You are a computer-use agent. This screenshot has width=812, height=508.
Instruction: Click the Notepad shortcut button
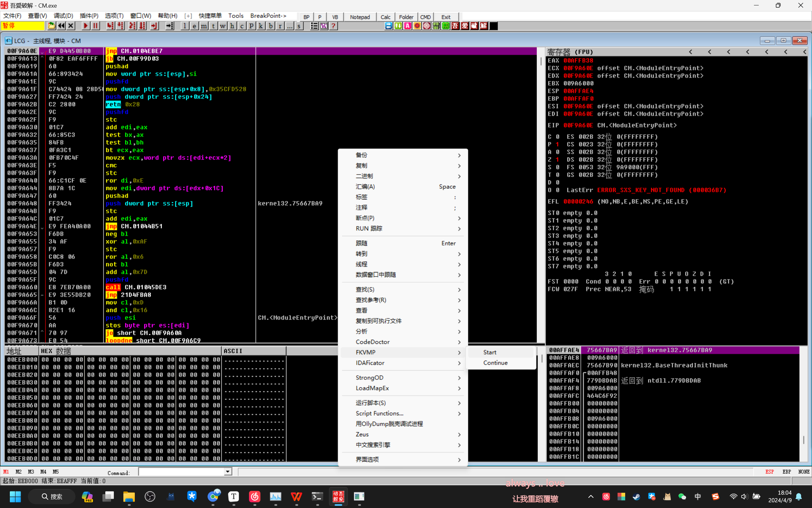tap(360, 17)
